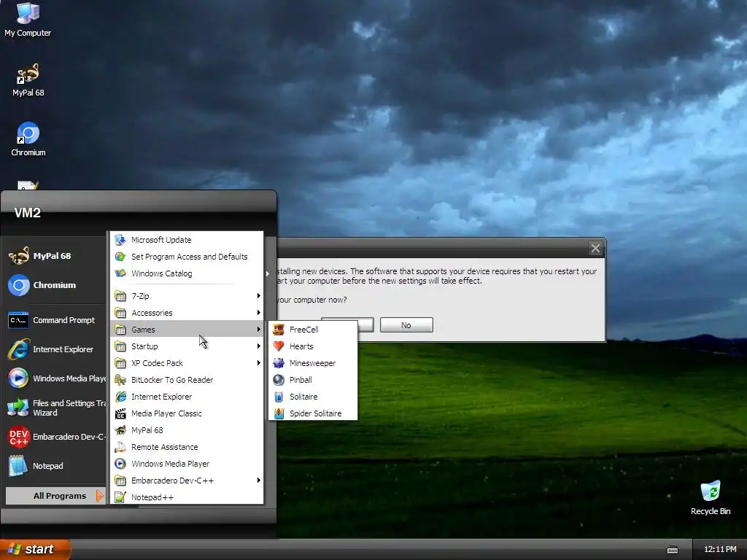Image resolution: width=747 pixels, height=560 pixels.
Task: Close the restart prompt dialog
Action: click(x=595, y=248)
